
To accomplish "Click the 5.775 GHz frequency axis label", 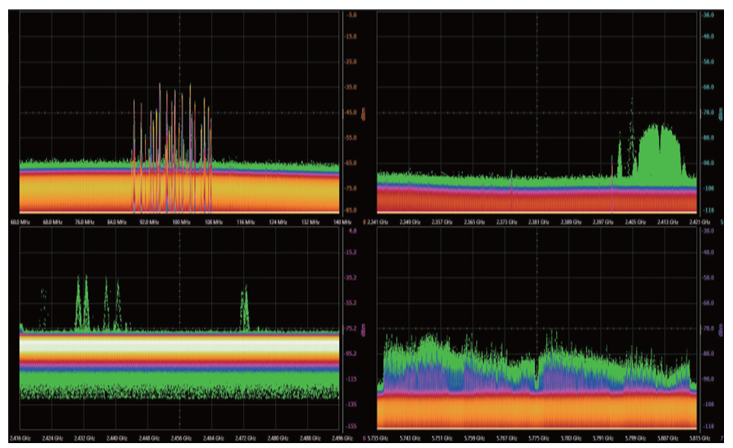I will (539, 438).
